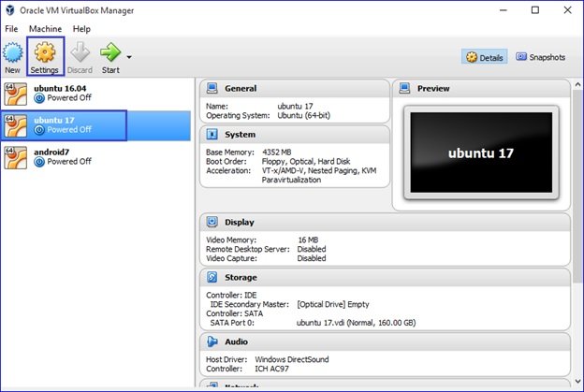The width and height of the screenshot is (584, 392).
Task: Click the Controller: IDE line
Action: 231,296
